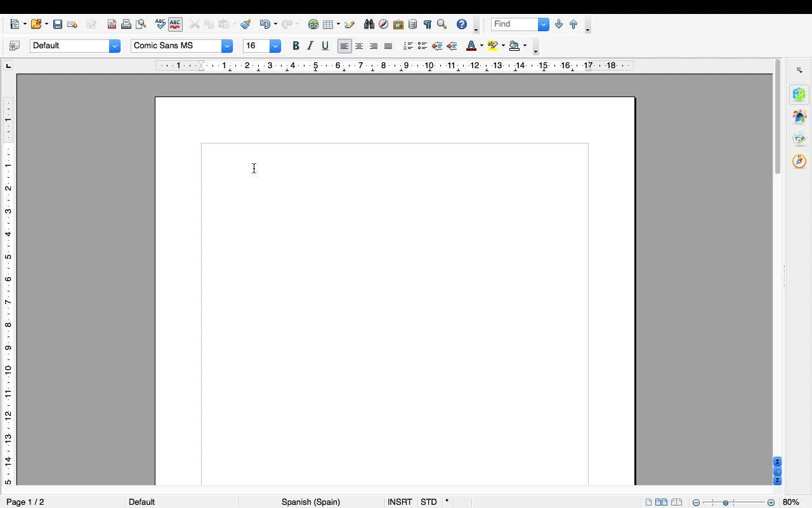Open the Gallery picture icon
This screenshot has width=812, height=508.
click(398, 24)
